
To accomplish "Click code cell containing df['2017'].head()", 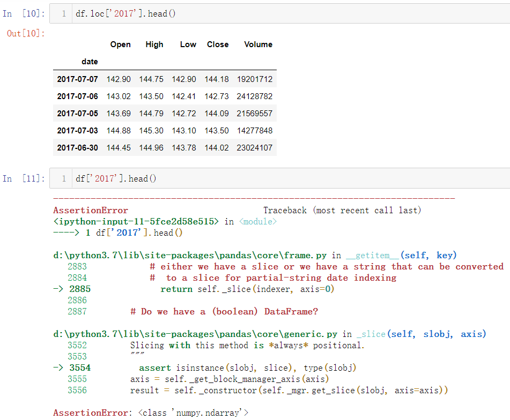I will (x=280, y=178).
